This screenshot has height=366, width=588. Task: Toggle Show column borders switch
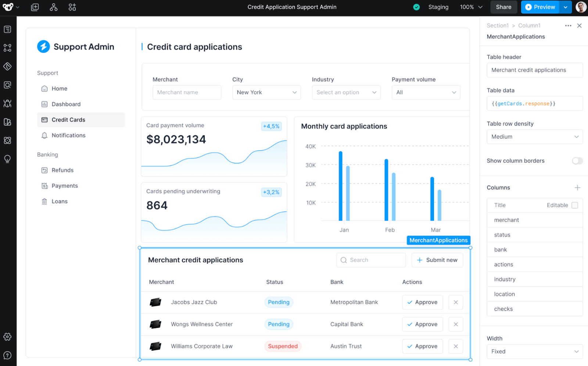577,161
